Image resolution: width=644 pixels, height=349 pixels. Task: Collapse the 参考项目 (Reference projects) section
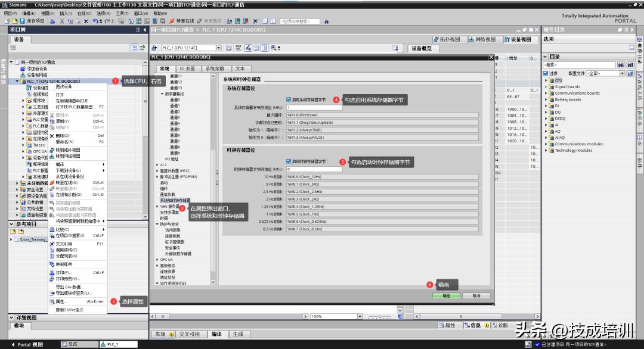coord(11,224)
